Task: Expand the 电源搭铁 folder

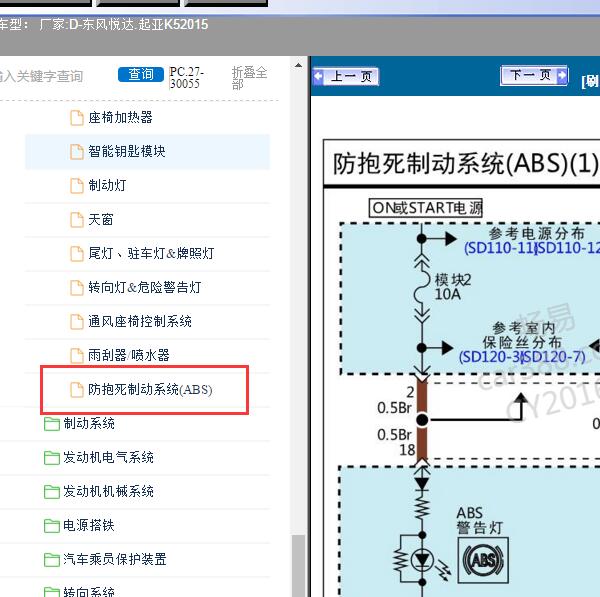Action: point(89,525)
